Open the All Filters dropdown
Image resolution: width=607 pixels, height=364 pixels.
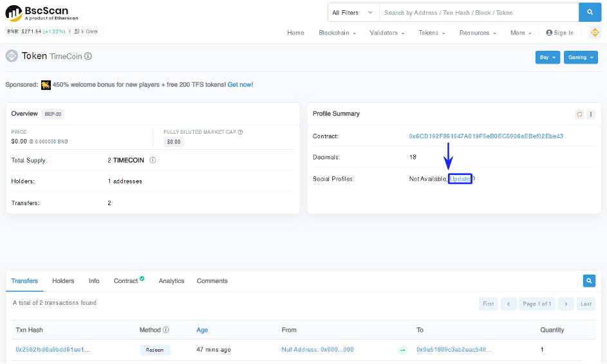(x=353, y=12)
